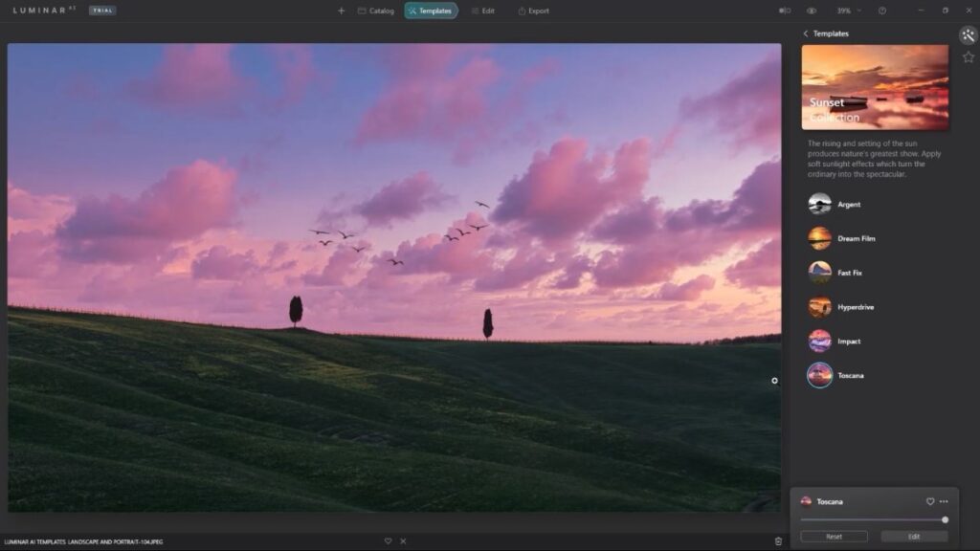The height and width of the screenshot is (551, 980).
Task: Open the Sunset Collection banner thumbnail
Action: click(875, 87)
